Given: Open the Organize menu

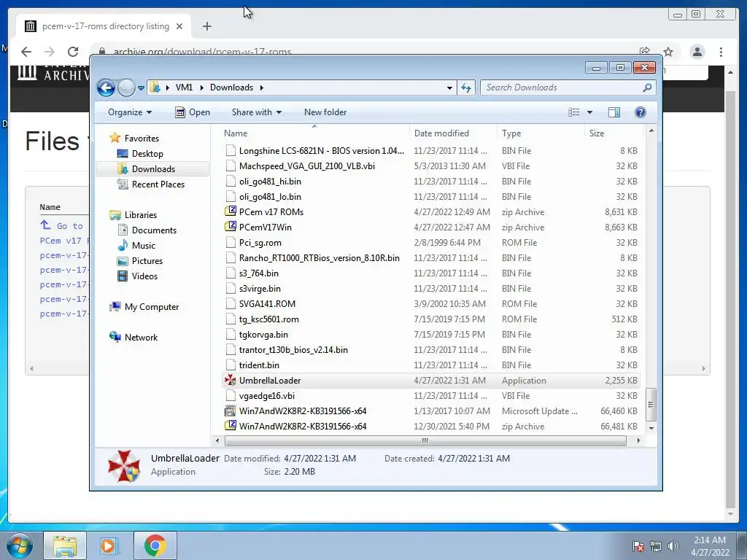Looking at the screenshot, I should point(130,112).
